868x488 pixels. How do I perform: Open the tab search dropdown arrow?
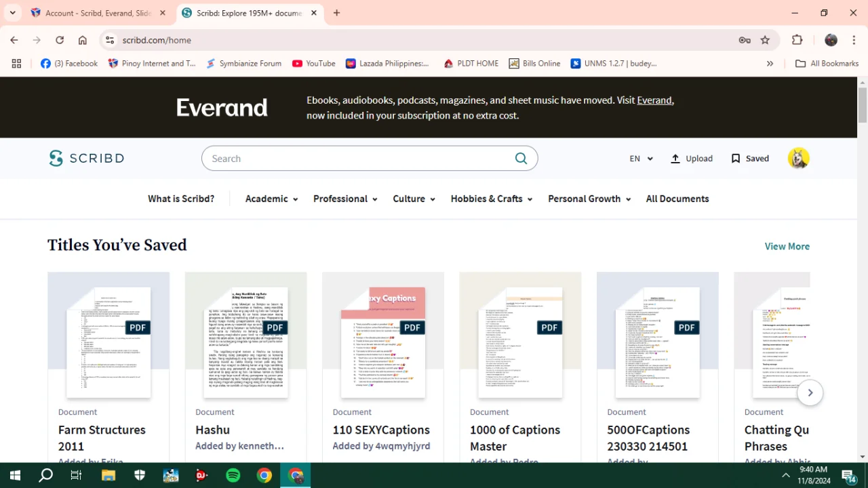[x=13, y=13]
